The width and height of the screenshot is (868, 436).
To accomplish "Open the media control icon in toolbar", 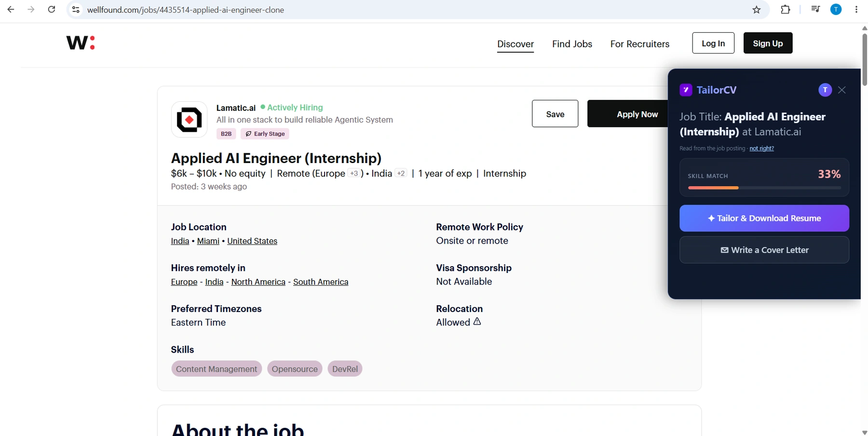I will [815, 9].
